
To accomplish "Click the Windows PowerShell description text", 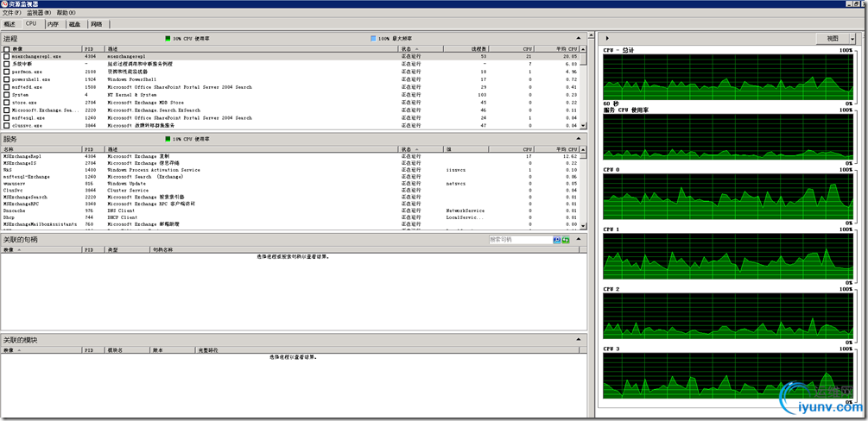I will tap(132, 79).
